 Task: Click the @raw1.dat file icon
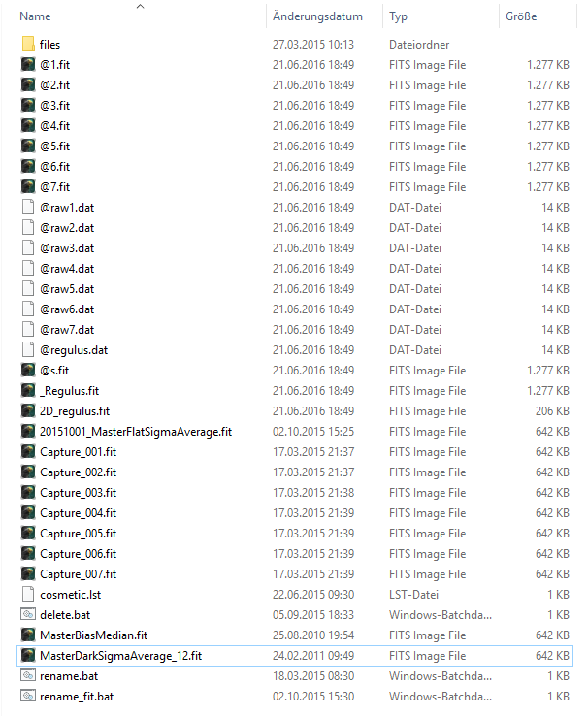pos(28,208)
